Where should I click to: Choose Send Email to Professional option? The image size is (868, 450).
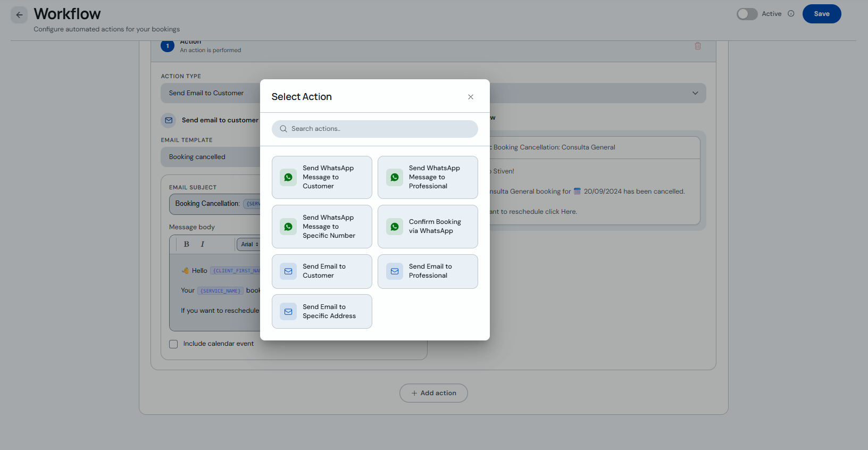[x=428, y=271]
